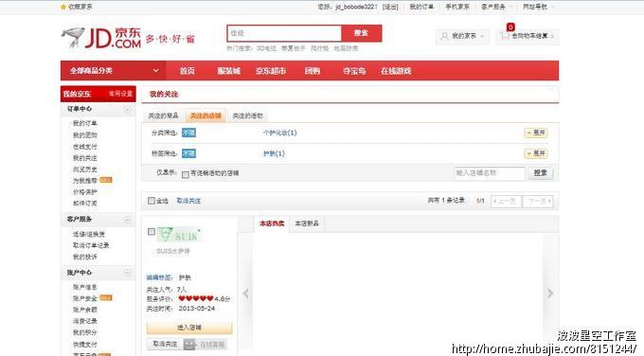Open 我的积分 in the left sidebar
This screenshot has width=644, height=356.
[85, 332]
